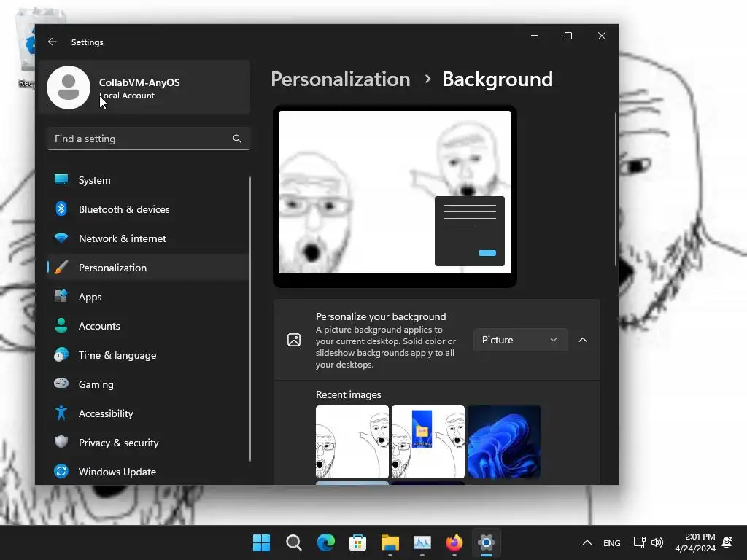The width and height of the screenshot is (747, 560).
Task: Select the recent image with blue rectangle
Action: click(x=427, y=442)
